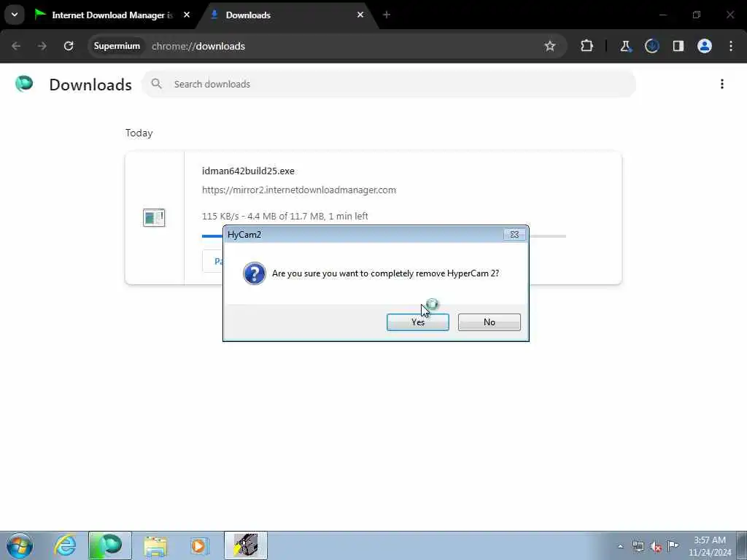Reload the downloads page
This screenshot has height=560, width=747.
(69, 46)
